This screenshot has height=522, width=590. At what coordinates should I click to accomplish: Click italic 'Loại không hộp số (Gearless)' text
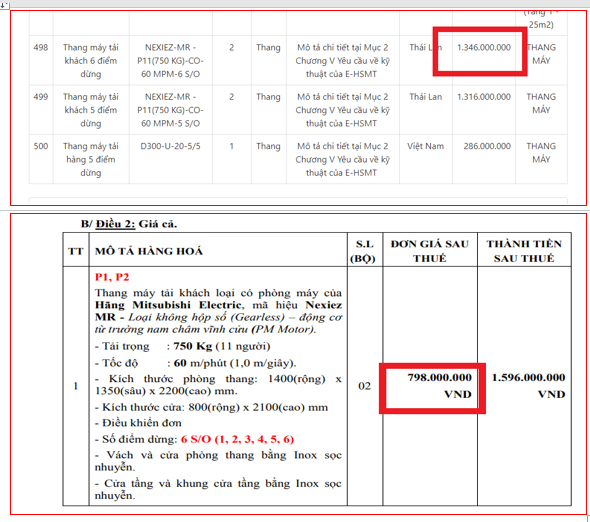pyautogui.click(x=206, y=317)
